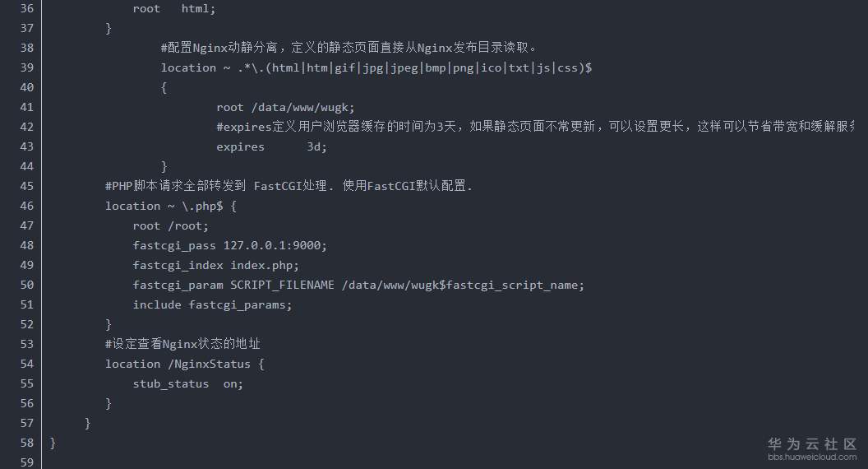Click line number 54 in the gutter
868x469 pixels.
click(26, 364)
